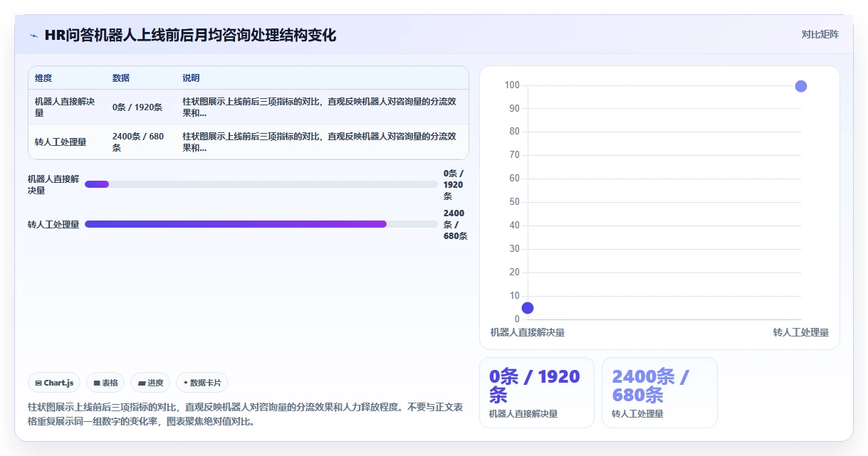Click the y-axis value 50

click(x=515, y=202)
